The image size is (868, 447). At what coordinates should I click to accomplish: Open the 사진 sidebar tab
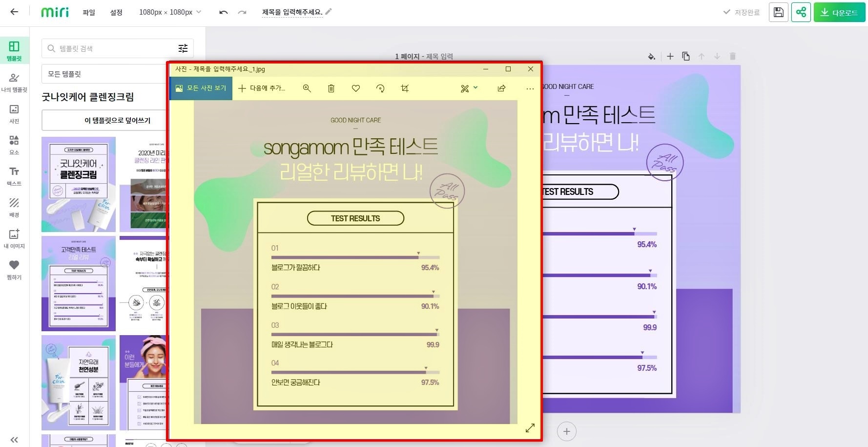tap(14, 114)
